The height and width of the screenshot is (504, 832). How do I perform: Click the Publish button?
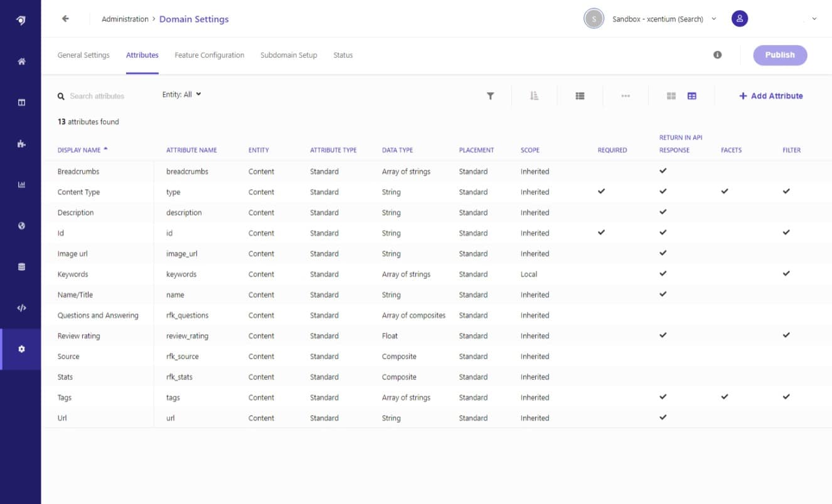click(x=780, y=55)
